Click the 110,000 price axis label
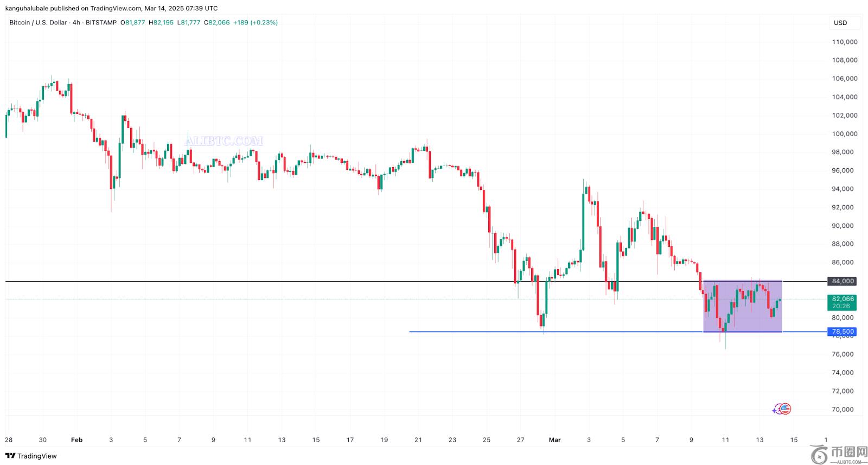 click(x=845, y=42)
